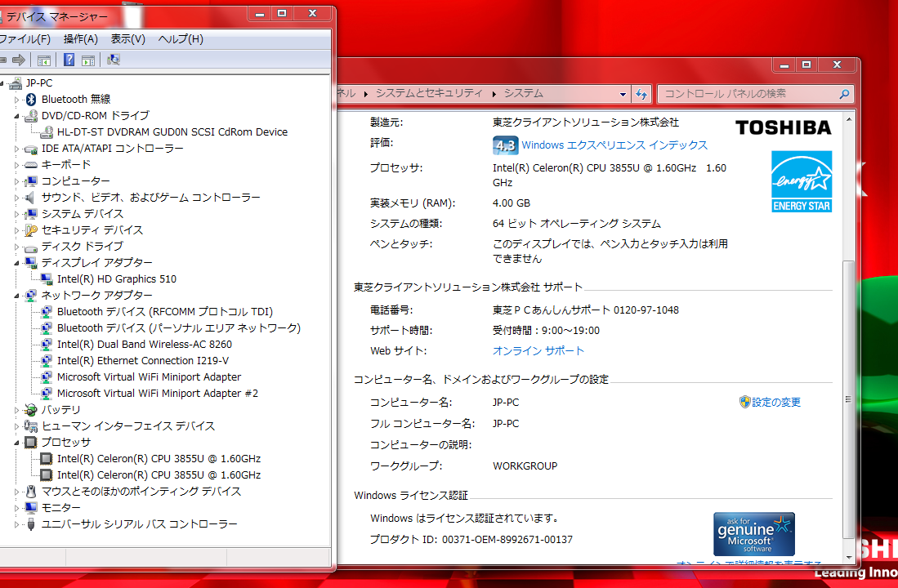Click the ディスク ドライブ disk icon
Viewport: 898px width, 588px height.
pos(31,247)
